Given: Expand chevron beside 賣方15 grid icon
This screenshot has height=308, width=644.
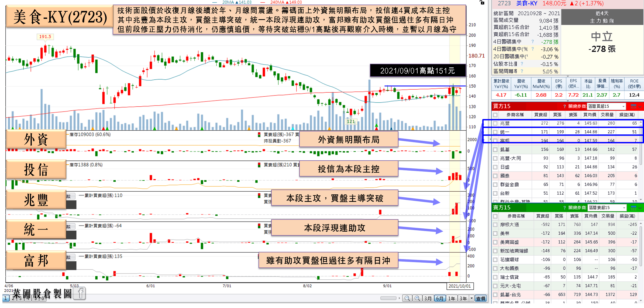Looking at the screenshot, I should tap(640, 208).
